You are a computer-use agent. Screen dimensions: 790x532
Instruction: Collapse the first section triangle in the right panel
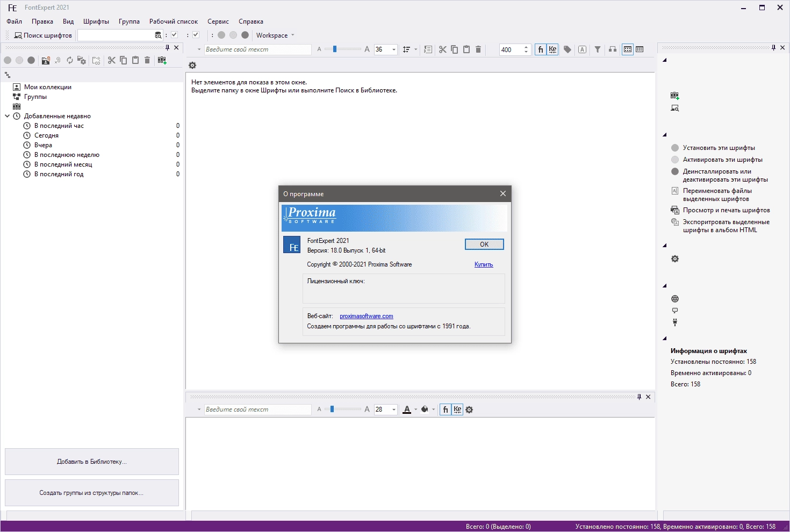tap(665, 60)
